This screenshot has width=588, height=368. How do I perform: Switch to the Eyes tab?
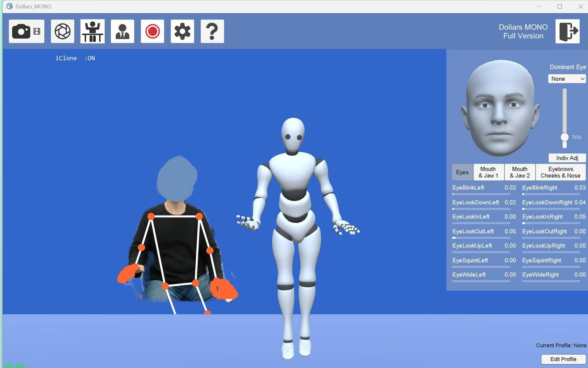pos(462,172)
